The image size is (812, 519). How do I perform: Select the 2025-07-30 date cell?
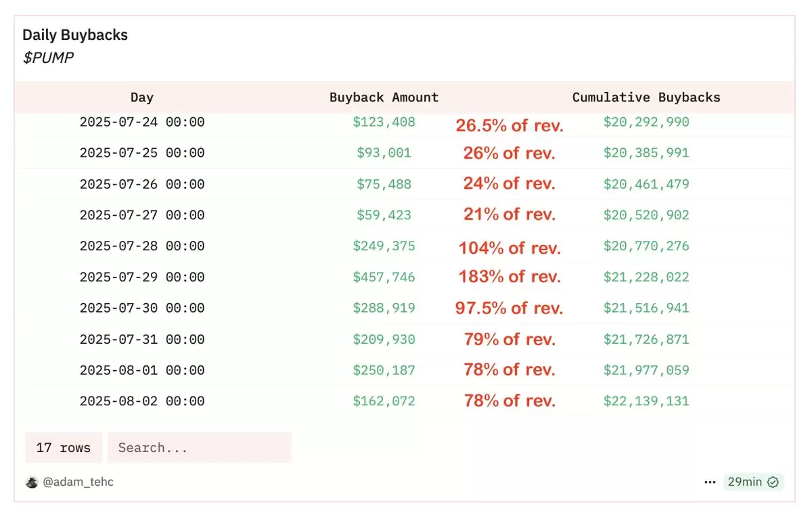(142, 309)
